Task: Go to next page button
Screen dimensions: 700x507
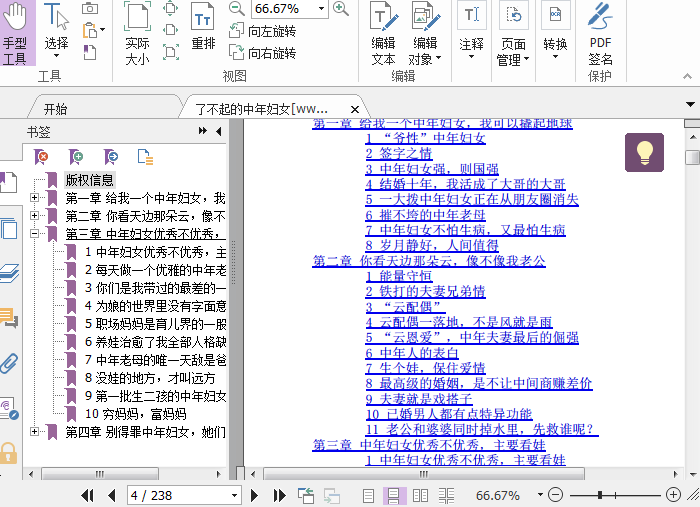Action: [254, 495]
